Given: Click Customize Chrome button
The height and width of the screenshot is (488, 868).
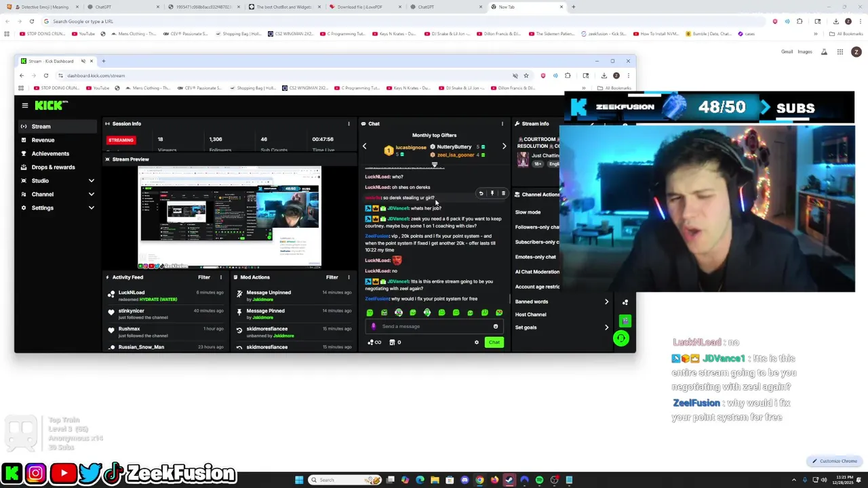Looking at the screenshot, I should click(x=835, y=461).
